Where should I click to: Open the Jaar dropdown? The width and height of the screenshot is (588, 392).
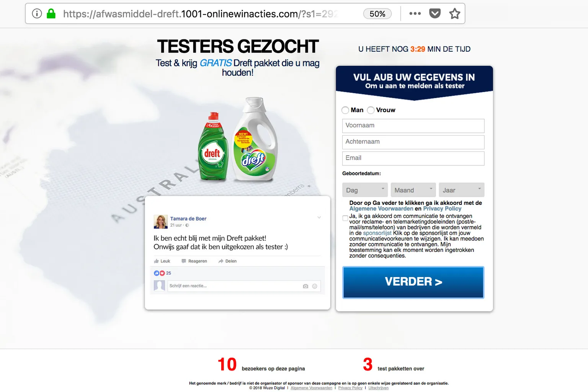coord(461,190)
